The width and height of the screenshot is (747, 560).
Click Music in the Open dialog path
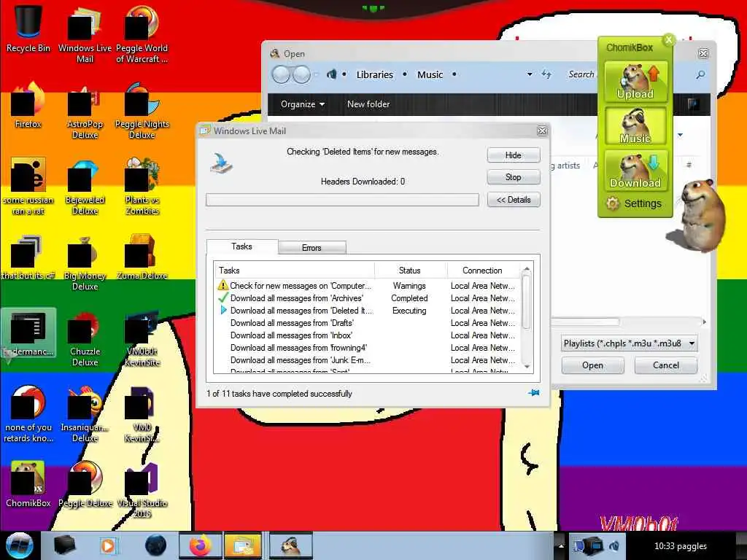click(x=430, y=74)
